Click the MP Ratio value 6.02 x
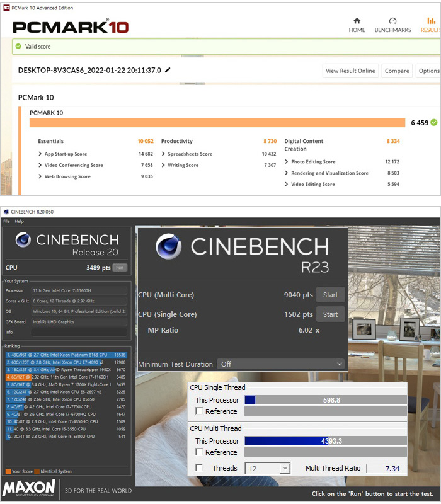The width and height of the screenshot is (441, 504). [x=309, y=330]
